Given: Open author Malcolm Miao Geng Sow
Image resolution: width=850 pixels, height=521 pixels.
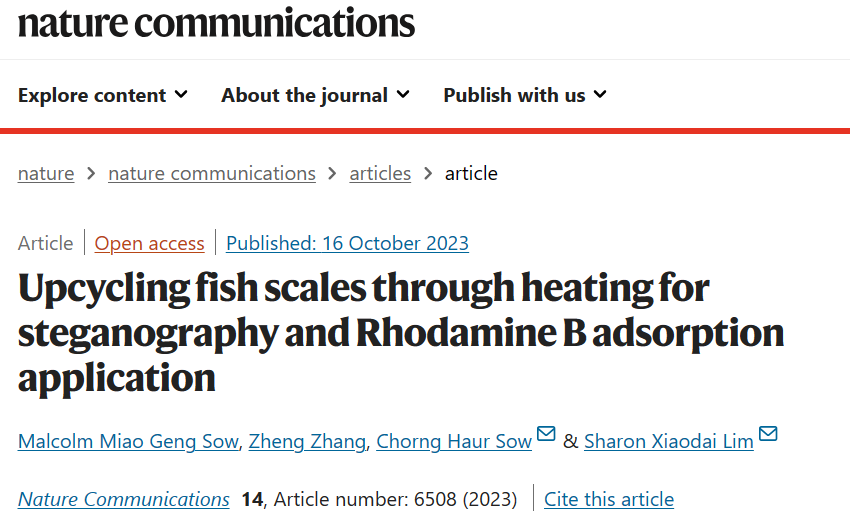Looking at the screenshot, I should (x=128, y=441).
